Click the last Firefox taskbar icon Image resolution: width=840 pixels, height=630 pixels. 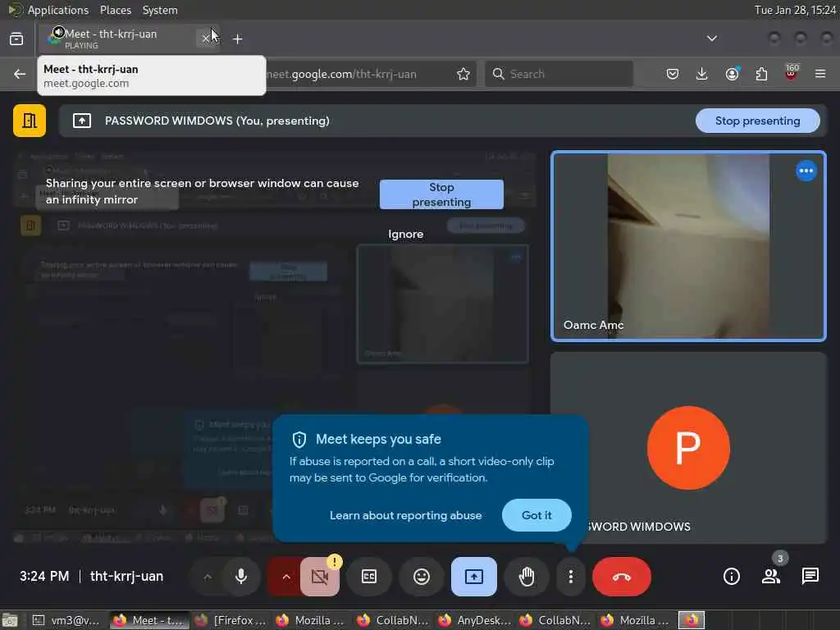(692, 620)
